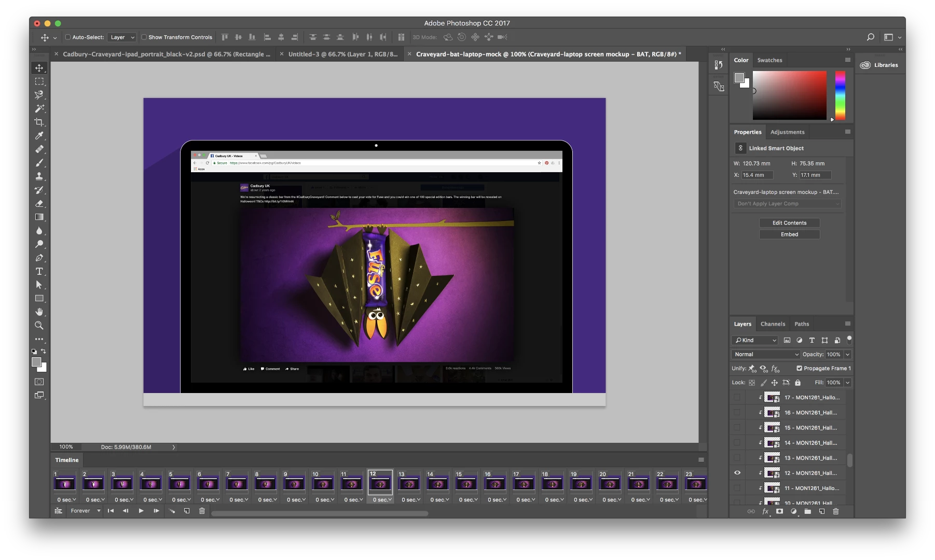Select the Lasso tool

(39, 95)
